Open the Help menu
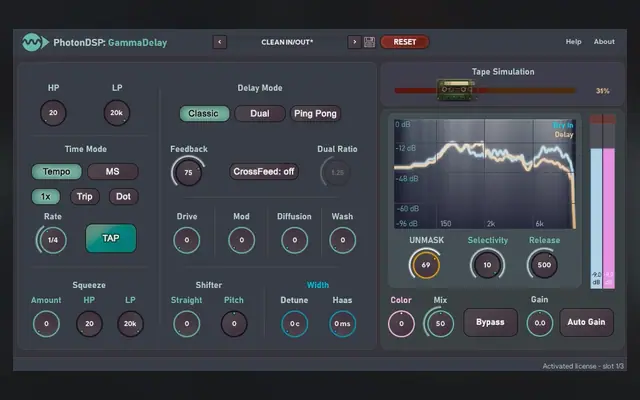The image size is (640, 400). [573, 42]
